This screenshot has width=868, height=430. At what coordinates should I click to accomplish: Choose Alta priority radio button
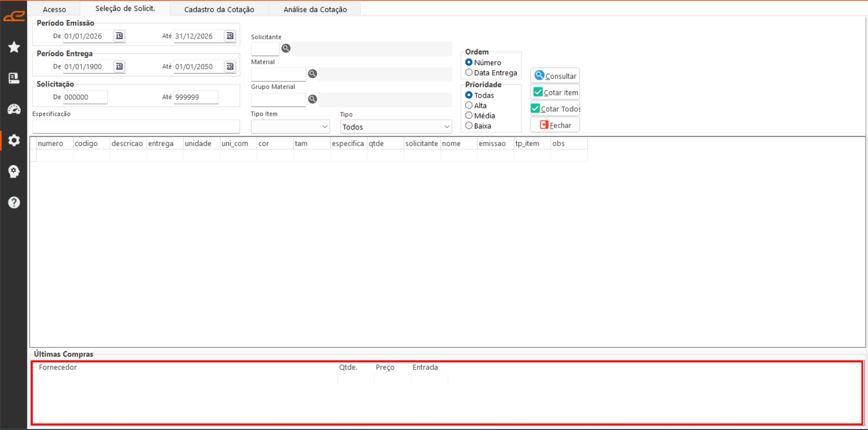469,105
